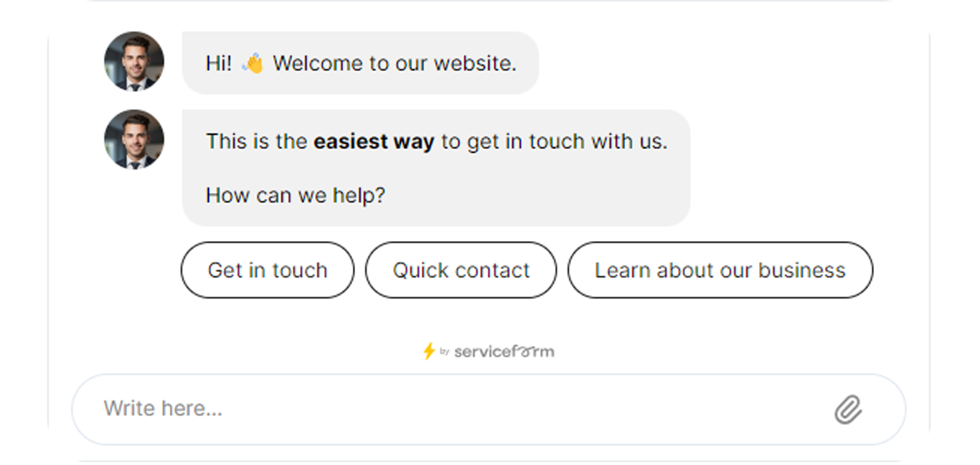Click the "Hi!" greeting text
Screen dimensions: 980x465
click(x=219, y=63)
